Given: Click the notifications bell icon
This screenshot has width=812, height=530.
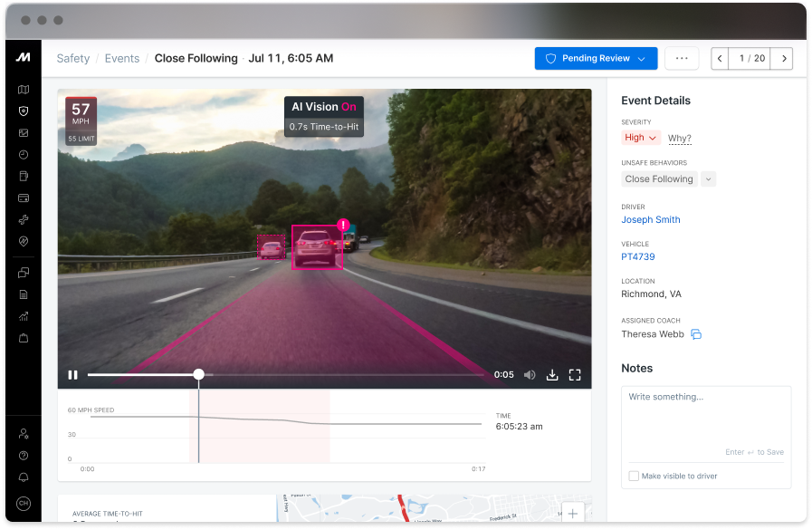Looking at the screenshot, I should [x=24, y=477].
